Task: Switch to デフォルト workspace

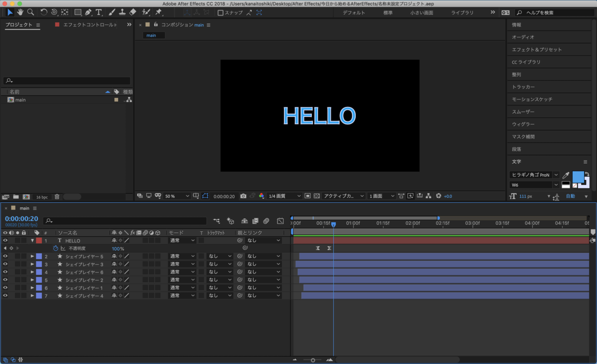Action: [x=354, y=12]
